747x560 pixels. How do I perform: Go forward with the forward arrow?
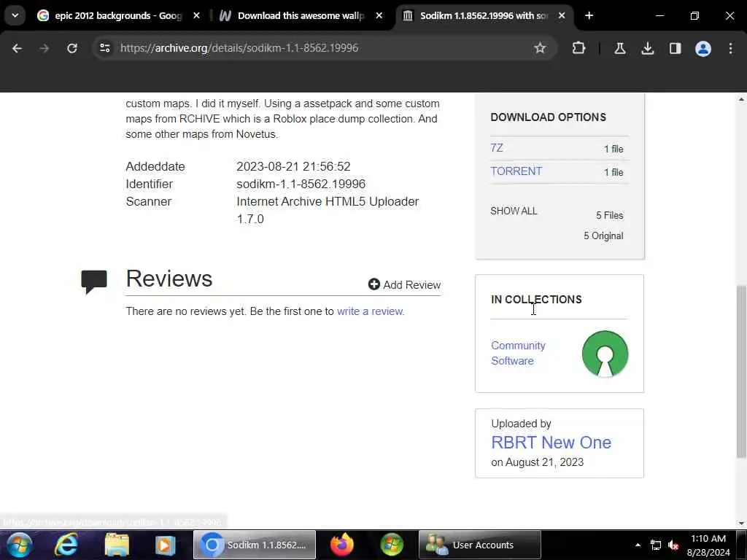point(44,48)
